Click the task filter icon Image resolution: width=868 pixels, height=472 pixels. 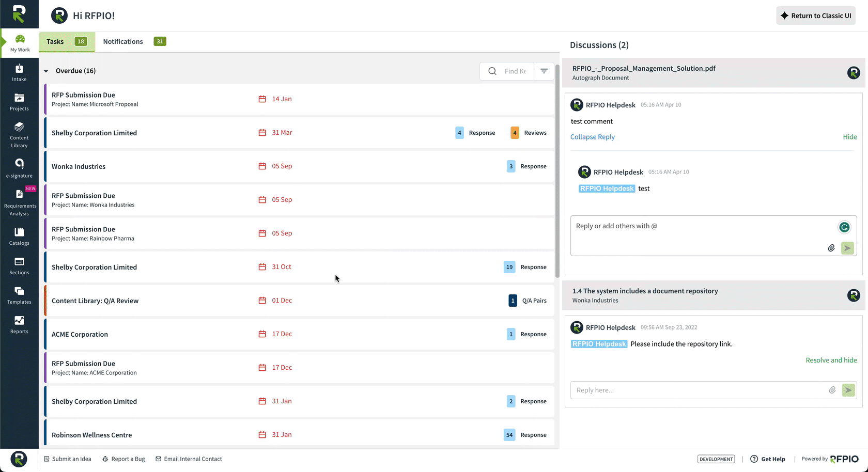(x=544, y=71)
